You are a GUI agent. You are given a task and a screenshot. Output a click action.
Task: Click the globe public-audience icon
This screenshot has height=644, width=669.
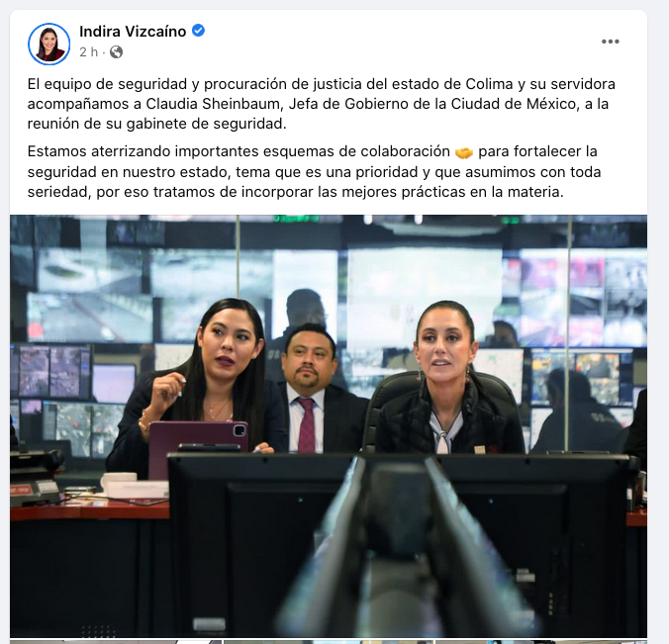point(116,52)
